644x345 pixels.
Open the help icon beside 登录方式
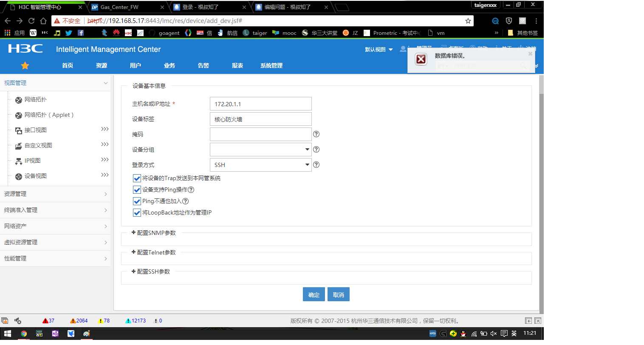tap(316, 165)
